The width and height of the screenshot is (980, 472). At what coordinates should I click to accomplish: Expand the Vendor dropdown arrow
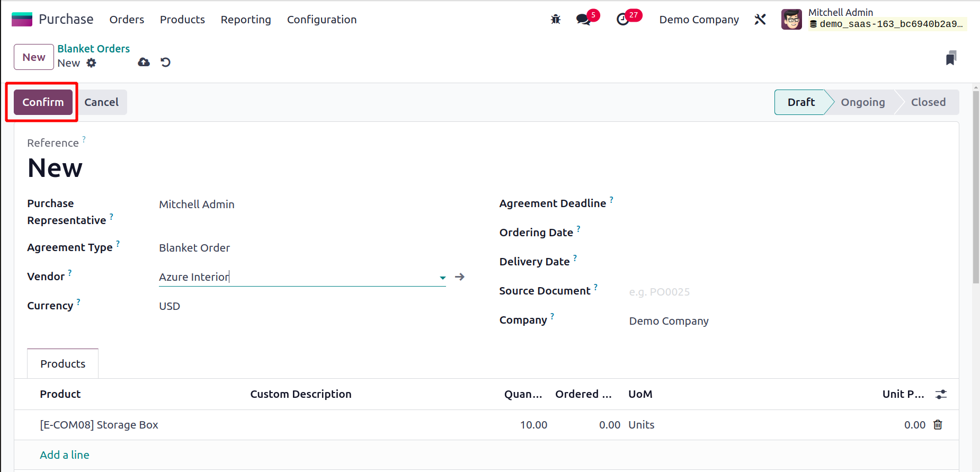pyautogui.click(x=442, y=278)
